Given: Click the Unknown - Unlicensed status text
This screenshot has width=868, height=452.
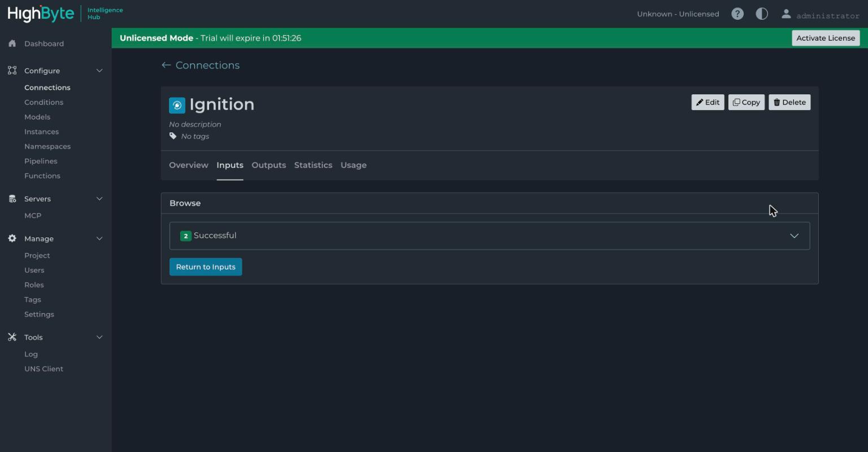Looking at the screenshot, I should click(x=678, y=14).
